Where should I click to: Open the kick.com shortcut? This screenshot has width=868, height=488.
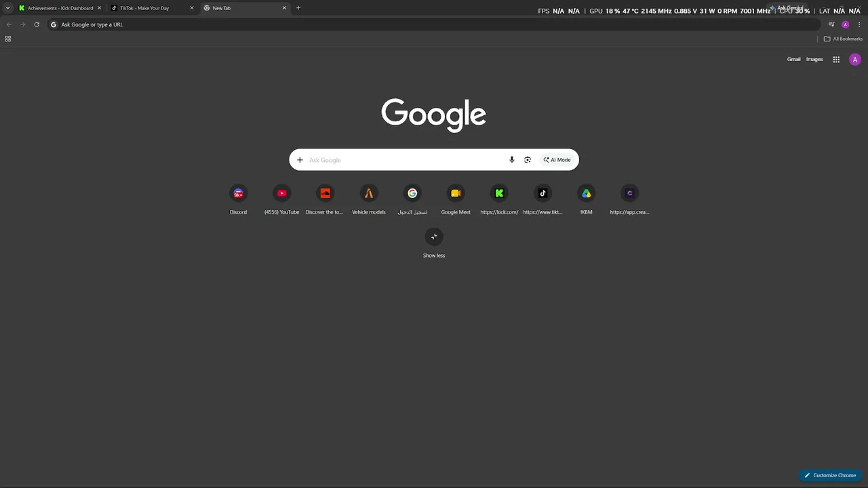[499, 201]
